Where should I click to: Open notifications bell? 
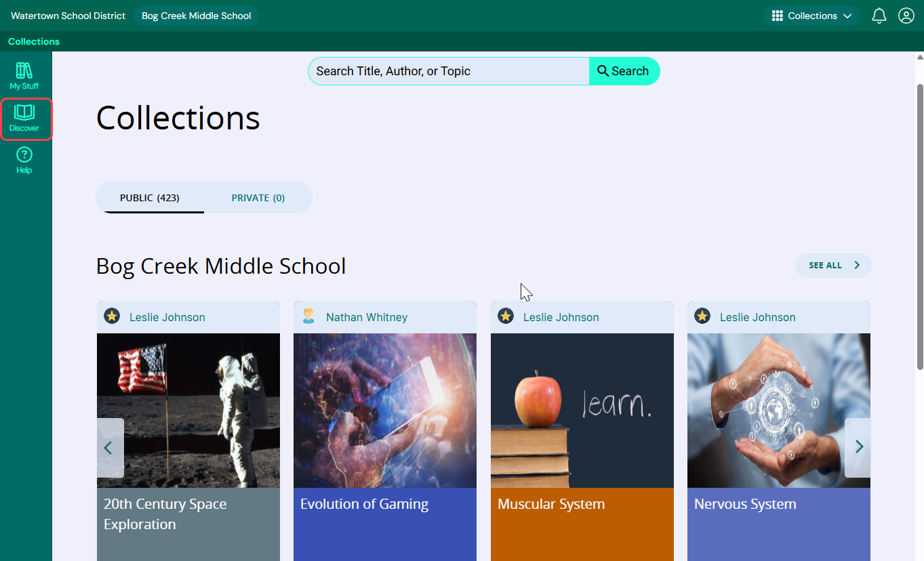879,16
